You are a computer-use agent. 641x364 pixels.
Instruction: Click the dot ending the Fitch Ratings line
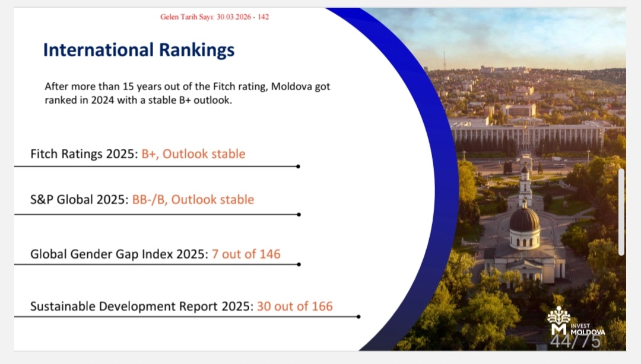[x=298, y=167]
